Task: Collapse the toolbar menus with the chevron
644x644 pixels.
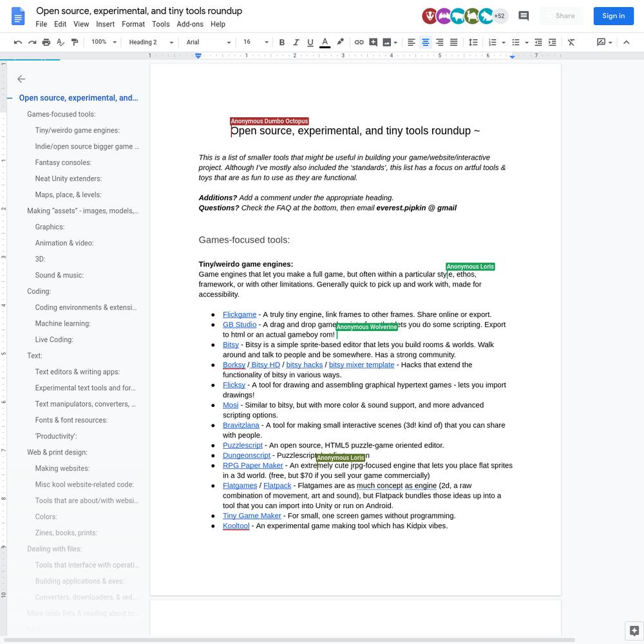Action: [627, 43]
